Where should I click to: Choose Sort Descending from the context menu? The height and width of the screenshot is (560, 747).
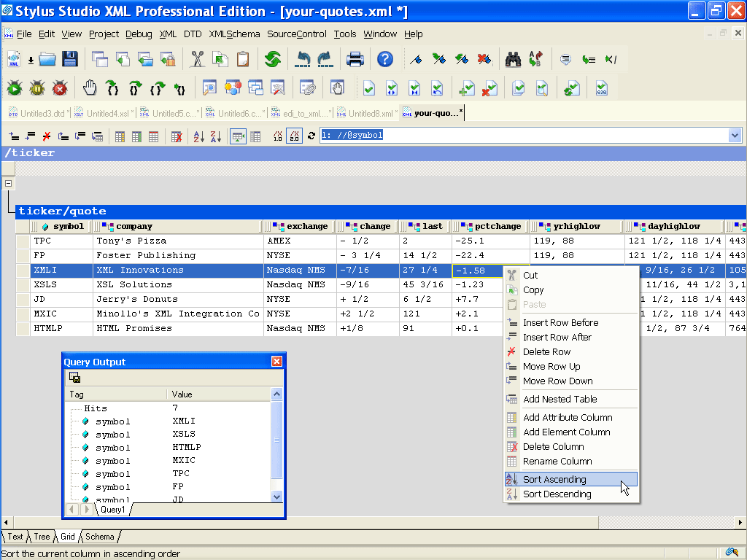(x=557, y=494)
